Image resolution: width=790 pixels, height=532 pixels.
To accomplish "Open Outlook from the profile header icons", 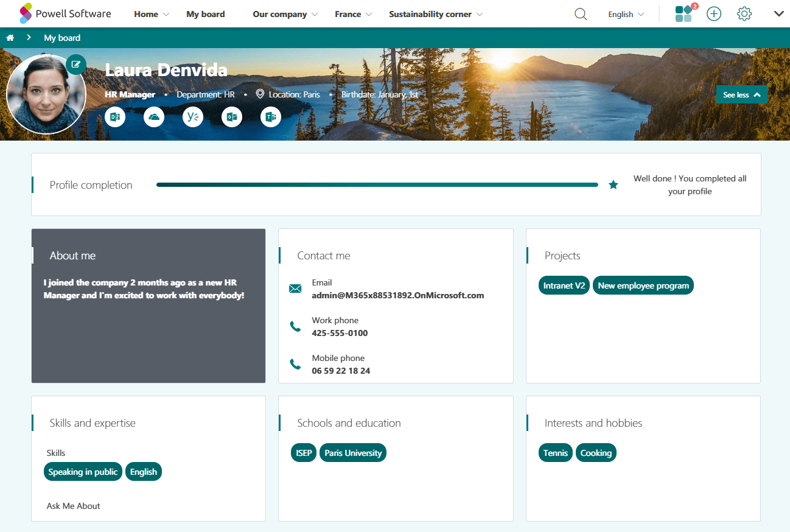I will [231, 117].
